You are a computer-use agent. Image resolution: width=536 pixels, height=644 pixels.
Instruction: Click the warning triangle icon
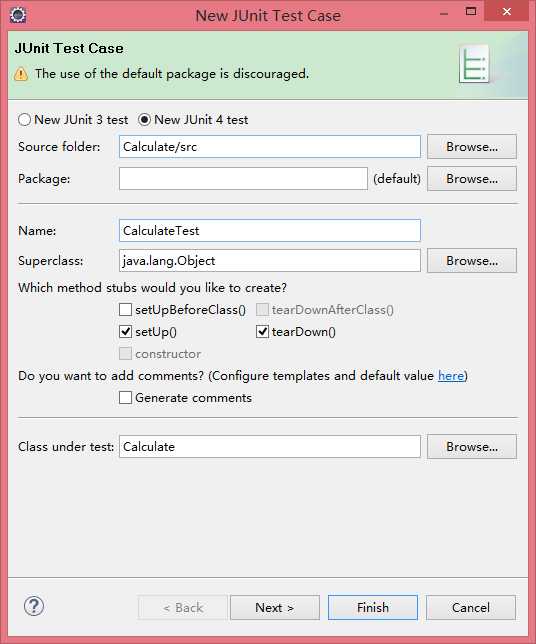(x=21, y=74)
